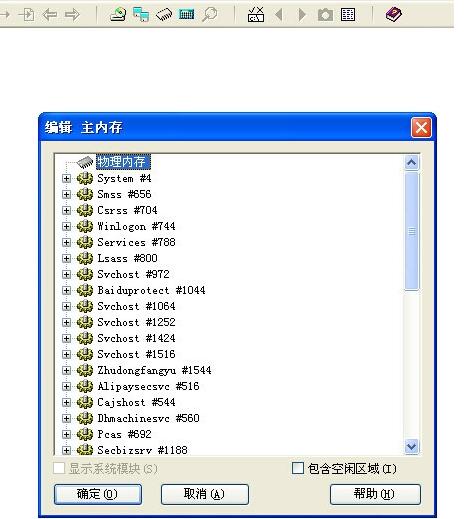Expand the System #4 tree node
The height and width of the screenshot is (519, 466).
coord(66,179)
